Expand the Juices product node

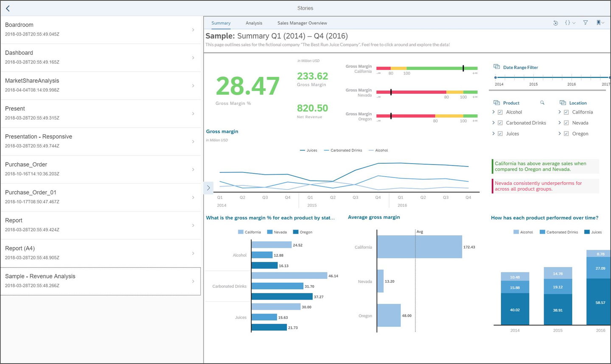tap(493, 133)
